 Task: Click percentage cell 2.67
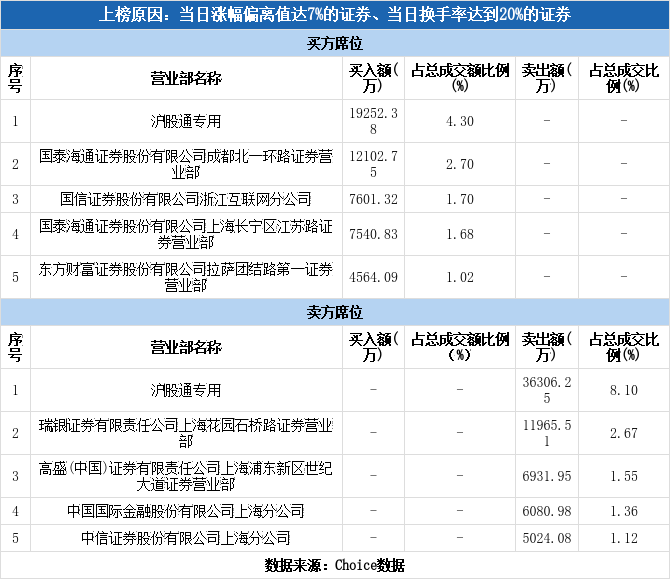coord(624,433)
